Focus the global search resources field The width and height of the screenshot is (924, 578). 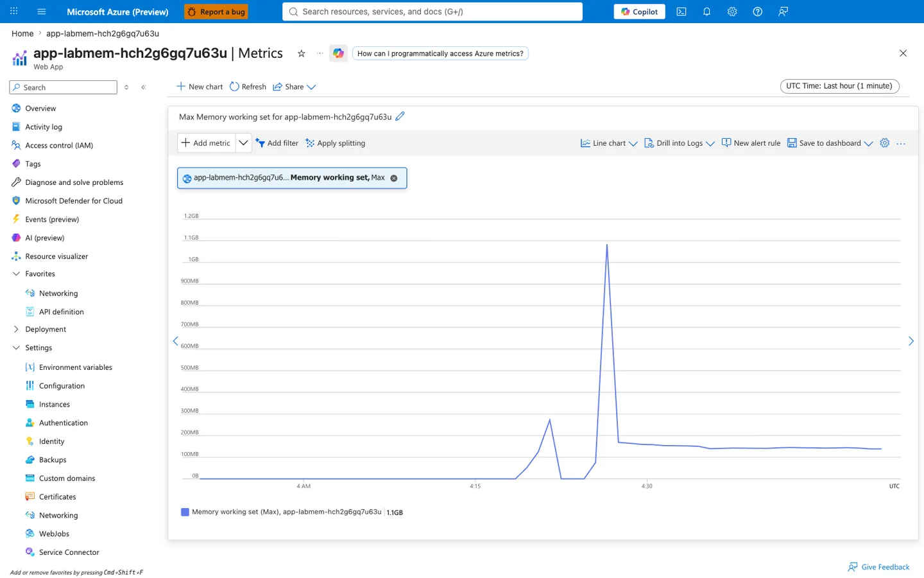[x=432, y=12]
